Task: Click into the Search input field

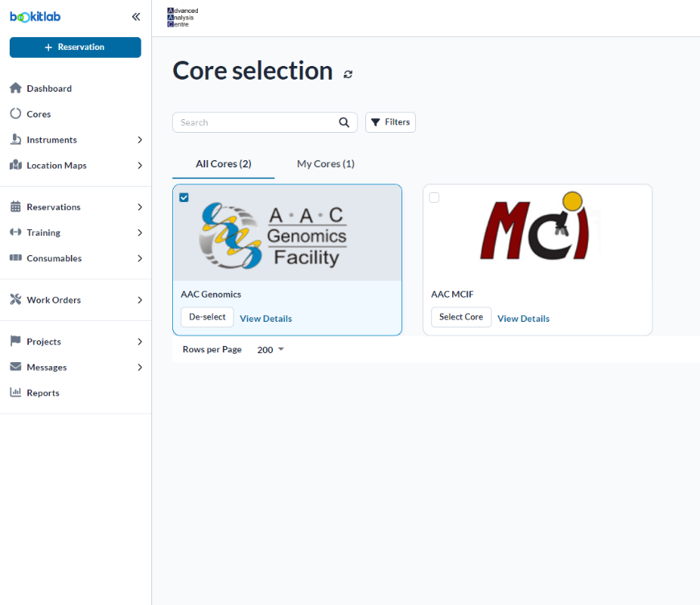Action: (256, 122)
